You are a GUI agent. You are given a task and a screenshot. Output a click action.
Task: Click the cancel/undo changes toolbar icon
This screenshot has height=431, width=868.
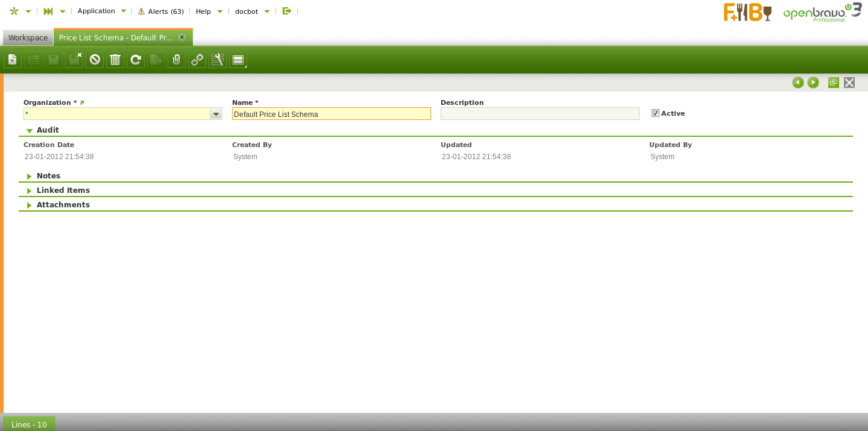[95, 60]
